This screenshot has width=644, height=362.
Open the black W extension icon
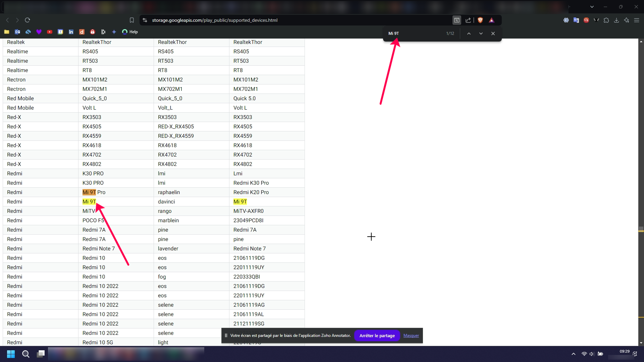coord(596,20)
